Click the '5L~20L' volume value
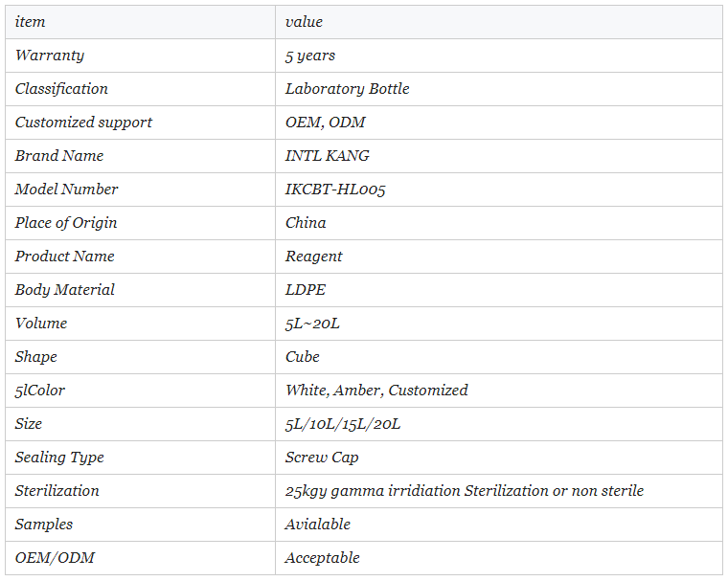The image size is (728, 581). tap(312, 324)
